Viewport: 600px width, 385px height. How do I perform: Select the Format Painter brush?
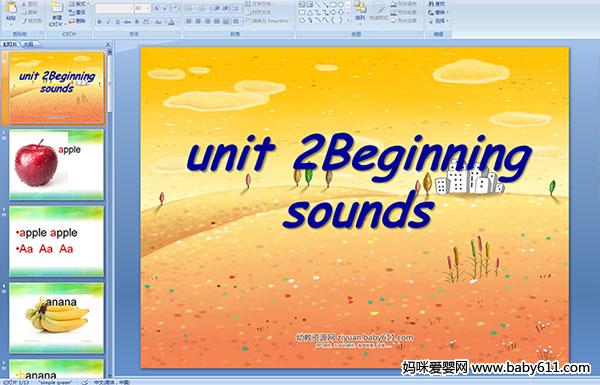tap(24, 21)
